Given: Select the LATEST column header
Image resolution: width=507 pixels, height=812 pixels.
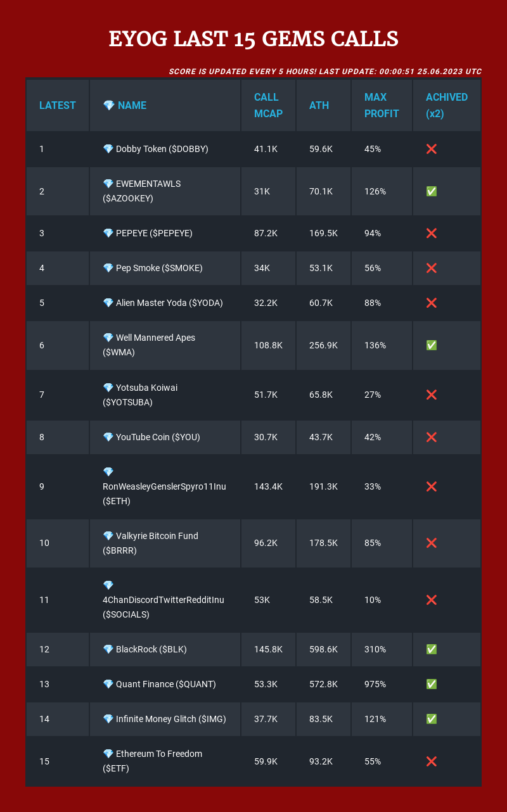Looking at the screenshot, I should coord(58,106).
